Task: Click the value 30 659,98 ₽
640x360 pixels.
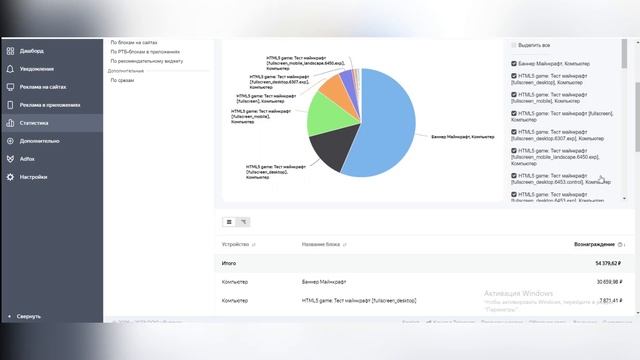Action: pyautogui.click(x=609, y=282)
